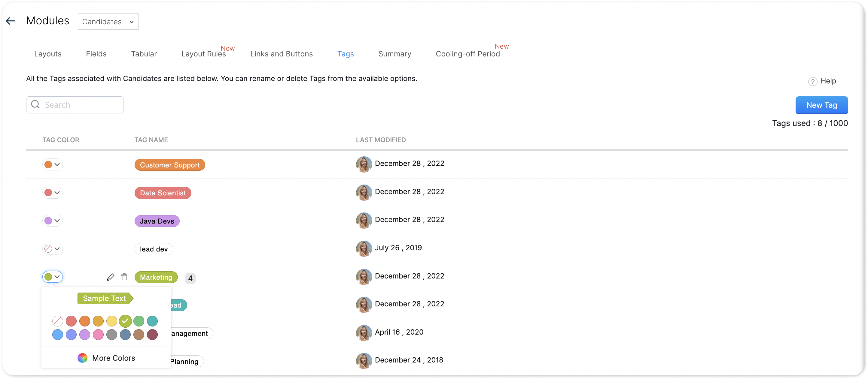The image size is (868, 379).
Task: Select the no-color swatch in palette
Action: pyautogui.click(x=58, y=321)
